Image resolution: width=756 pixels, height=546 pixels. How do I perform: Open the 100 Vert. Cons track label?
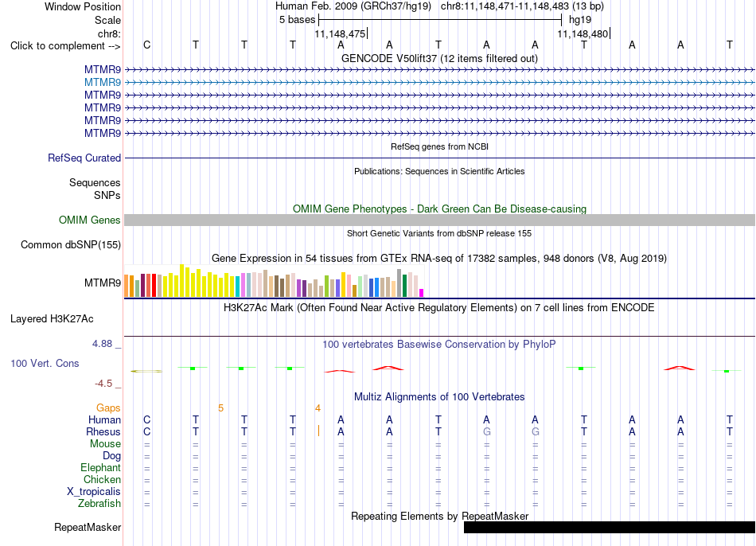[x=45, y=364]
